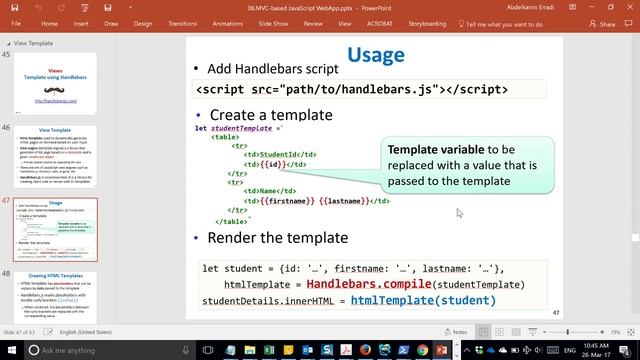Click the spell check icon in status bar
This screenshot has height=360, width=640.
[x=48, y=332]
